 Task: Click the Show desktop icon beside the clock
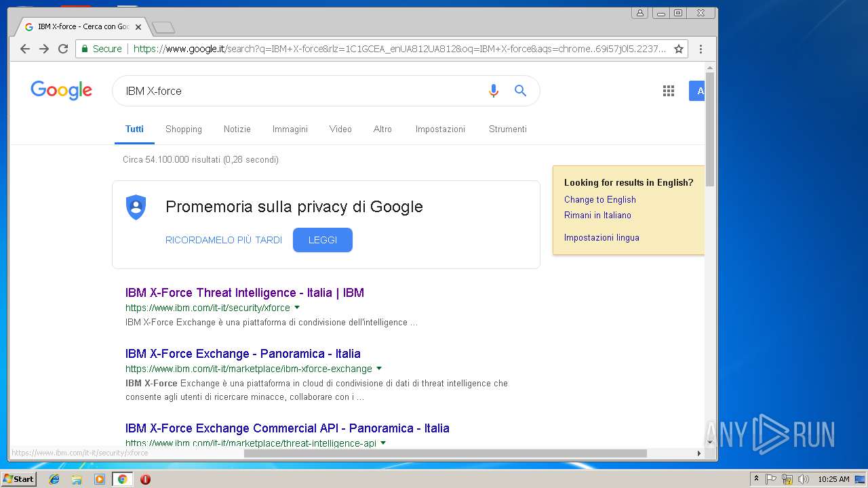(860, 479)
